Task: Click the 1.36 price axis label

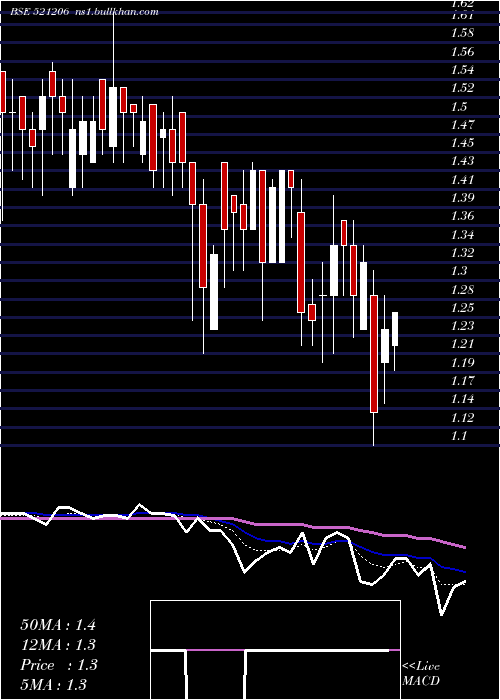Action: point(462,216)
